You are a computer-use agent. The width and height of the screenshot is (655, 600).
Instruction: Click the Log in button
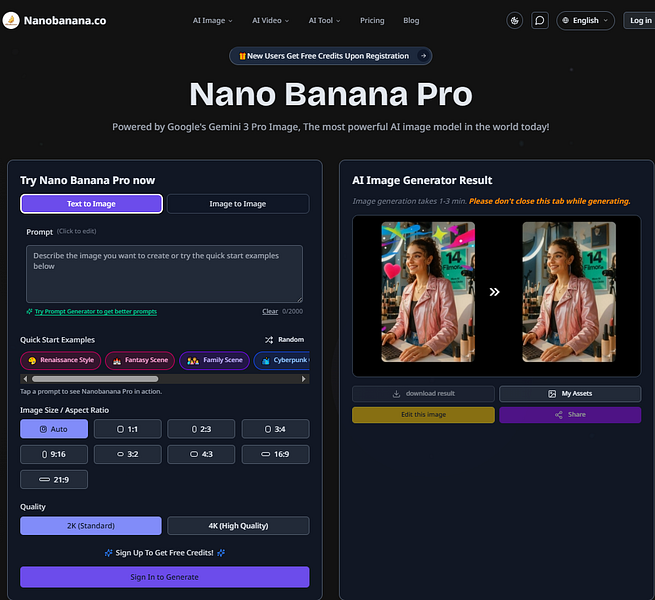[x=640, y=20]
